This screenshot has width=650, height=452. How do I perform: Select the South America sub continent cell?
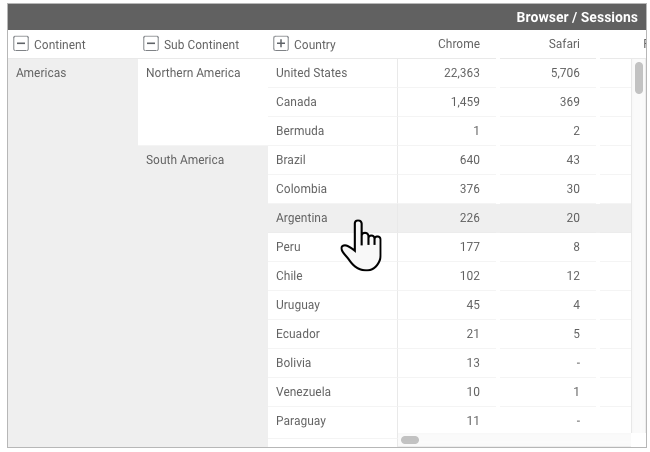[185, 160]
